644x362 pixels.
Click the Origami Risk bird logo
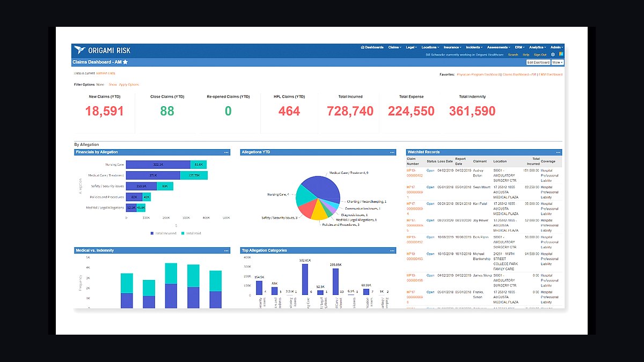80,50
